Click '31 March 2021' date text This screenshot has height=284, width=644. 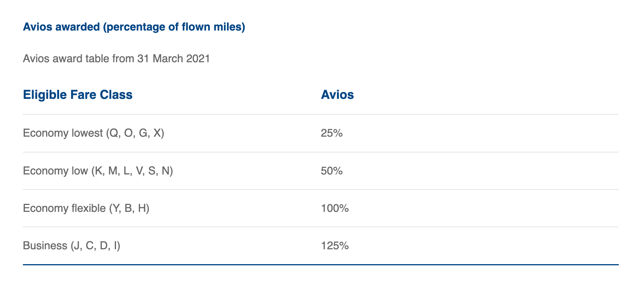coord(174,58)
